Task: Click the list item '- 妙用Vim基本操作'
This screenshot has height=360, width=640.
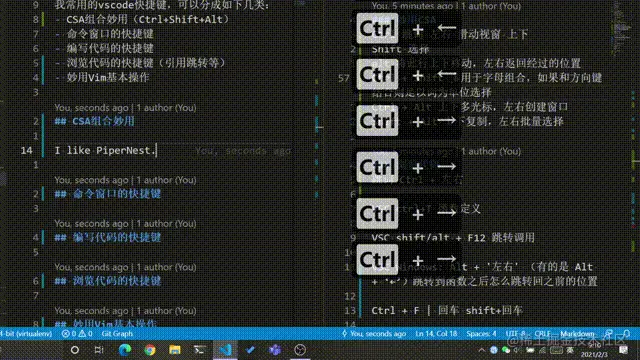Action: [x=102, y=77]
